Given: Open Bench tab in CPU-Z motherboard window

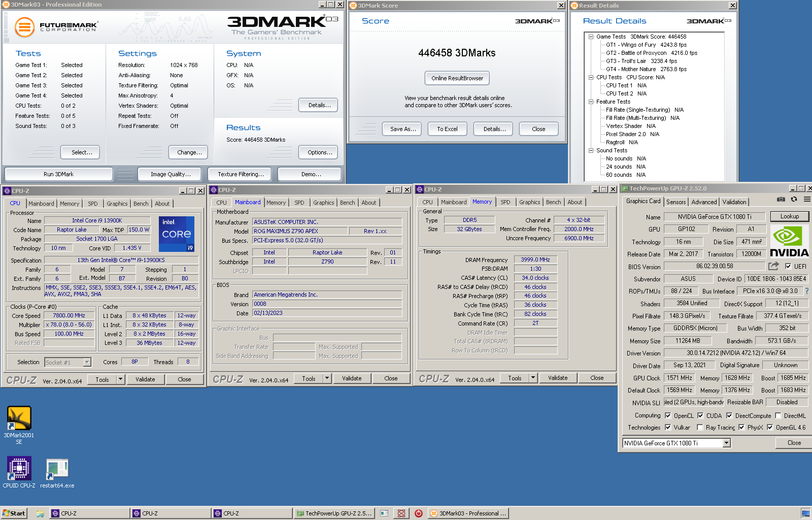Looking at the screenshot, I should [x=348, y=203].
